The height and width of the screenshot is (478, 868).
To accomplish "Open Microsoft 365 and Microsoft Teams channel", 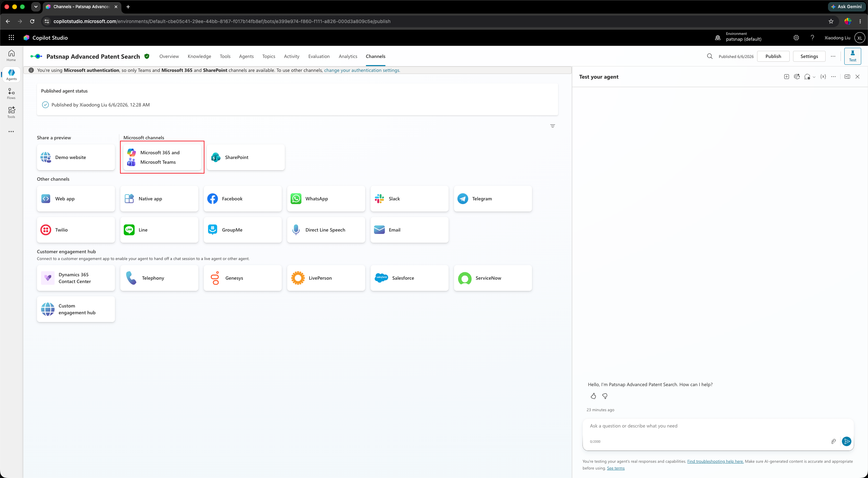I will [x=162, y=157].
